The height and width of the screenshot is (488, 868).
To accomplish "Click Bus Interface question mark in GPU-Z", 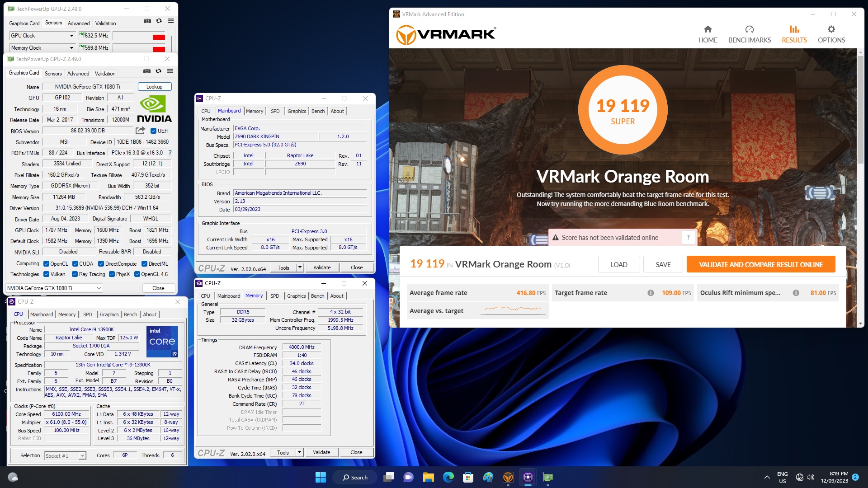I will pos(170,153).
